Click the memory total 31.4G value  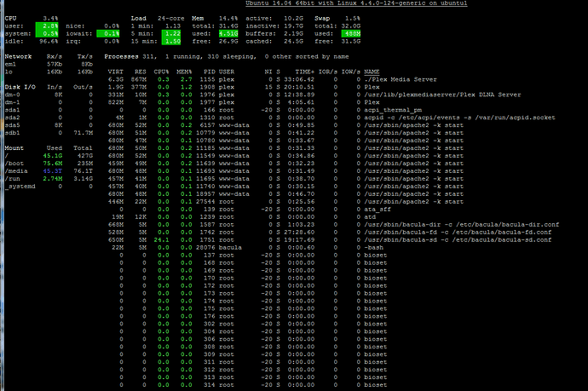click(228, 26)
